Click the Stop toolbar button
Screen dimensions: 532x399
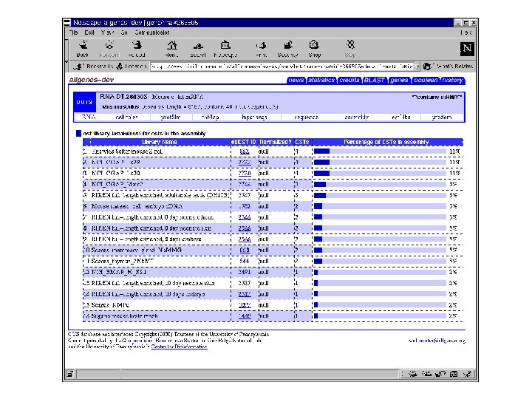point(350,49)
